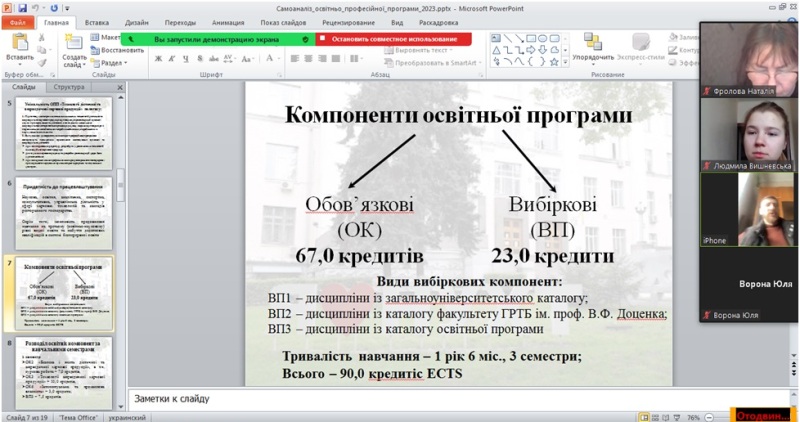Viewport: 800px width, 422px height.
Task: Open the change case Aa dropdown
Action: 247,59
